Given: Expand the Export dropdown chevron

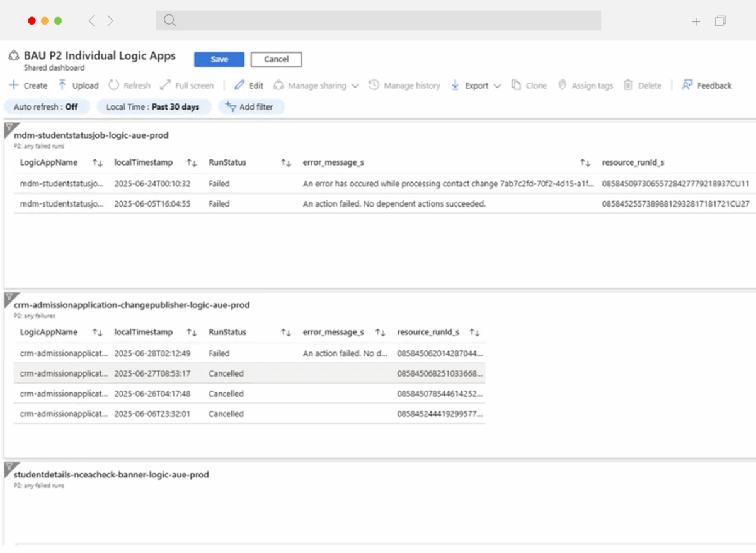Looking at the screenshot, I should (x=498, y=86).
